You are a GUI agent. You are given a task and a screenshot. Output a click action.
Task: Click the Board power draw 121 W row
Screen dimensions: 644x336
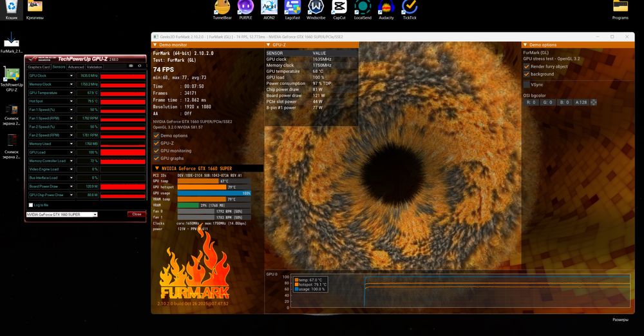(312, 95)
